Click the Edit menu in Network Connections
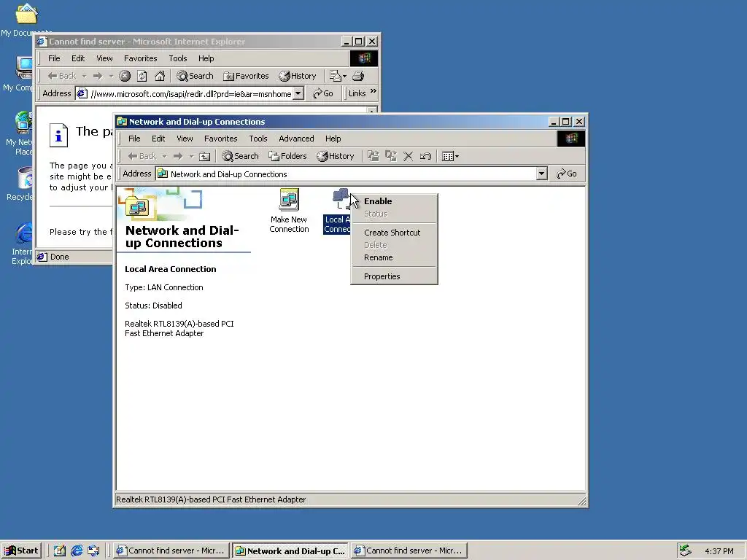The height and width of the screenshot is (560, 747). tap(158, 139)
